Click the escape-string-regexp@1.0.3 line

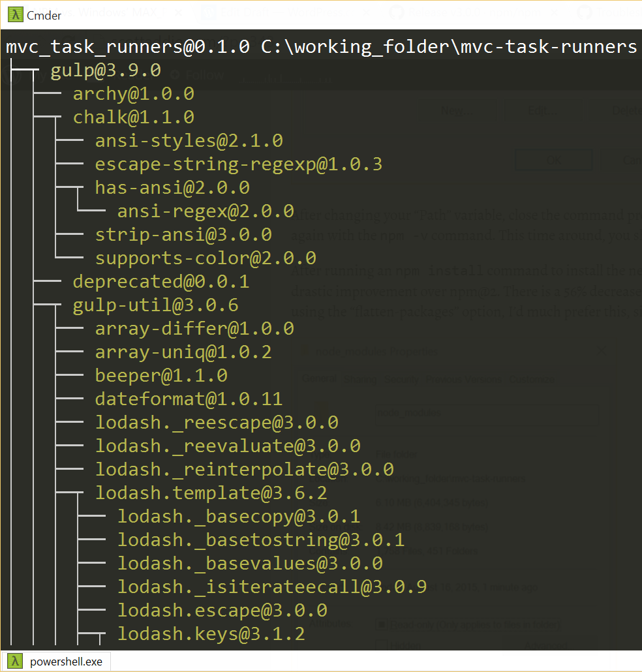point(238,164)
